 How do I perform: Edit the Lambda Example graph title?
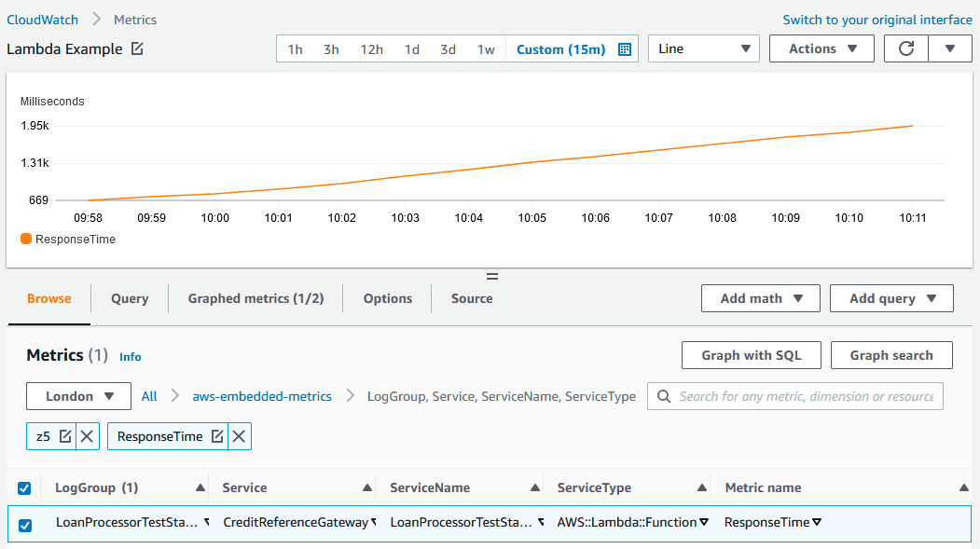[137, 48]
